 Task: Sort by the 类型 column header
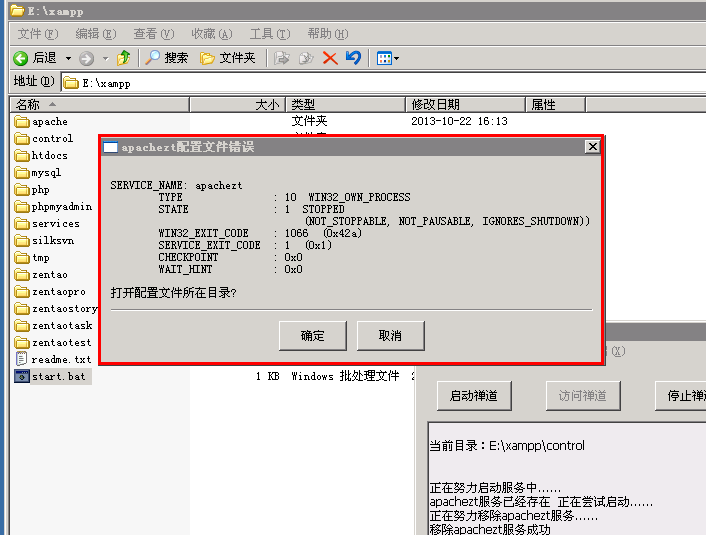coord(346,105)
